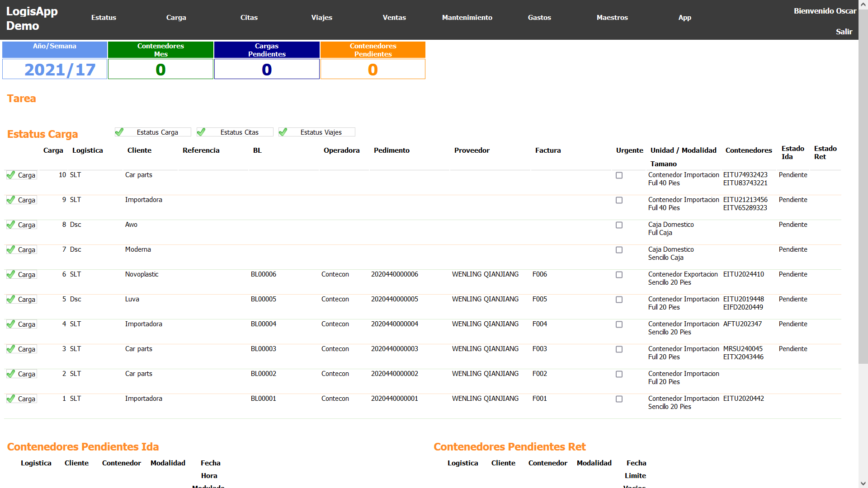Click green checkmark icon for Carga 10
The height and width of the screenshot is (488, 868).
(11, 175)
